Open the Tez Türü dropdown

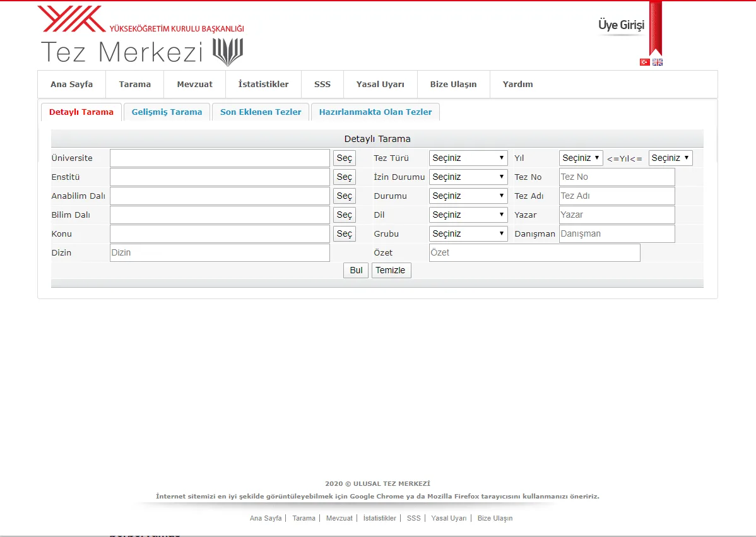point(468,158)
